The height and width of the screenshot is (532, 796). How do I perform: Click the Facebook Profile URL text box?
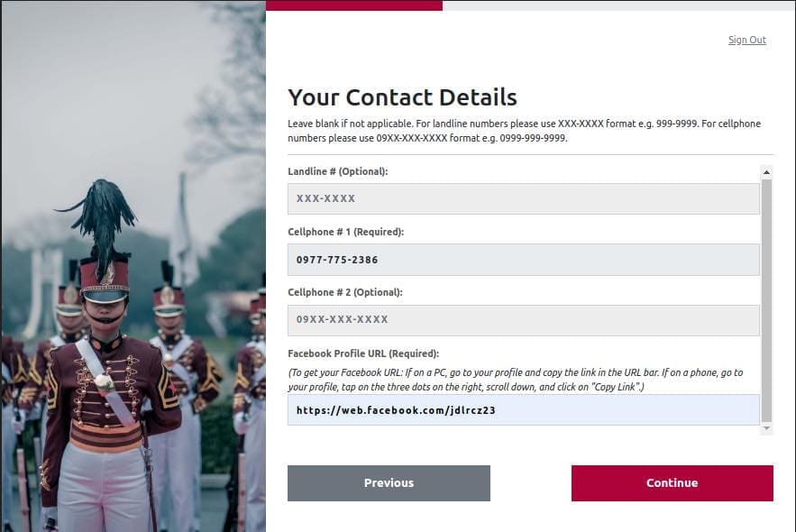coord(523,409)
